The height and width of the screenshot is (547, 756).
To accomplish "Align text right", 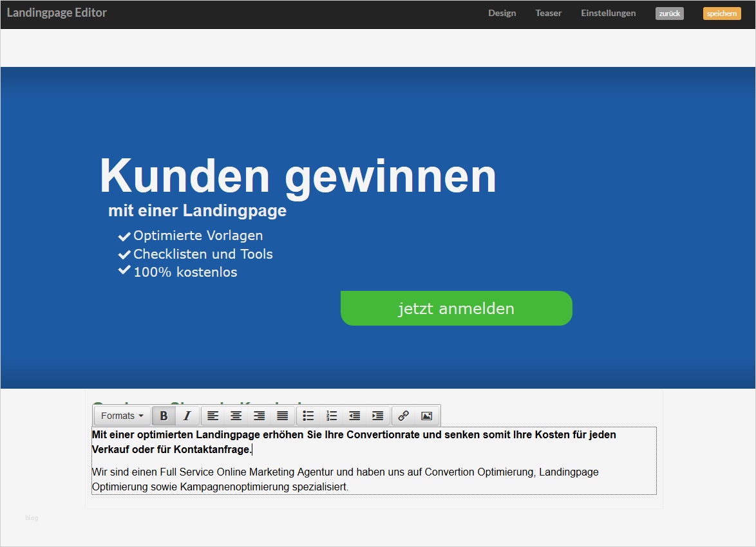I will [x=259, y=416].
